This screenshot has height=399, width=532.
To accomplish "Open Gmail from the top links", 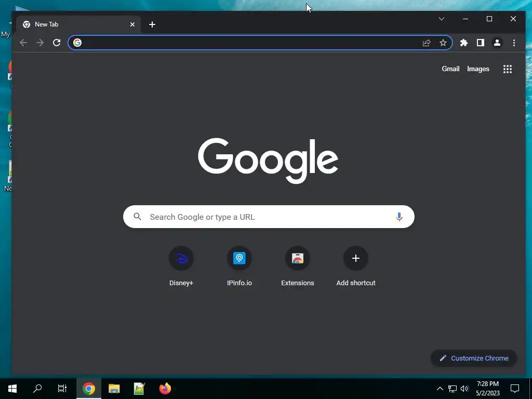I will click(450, 69).
